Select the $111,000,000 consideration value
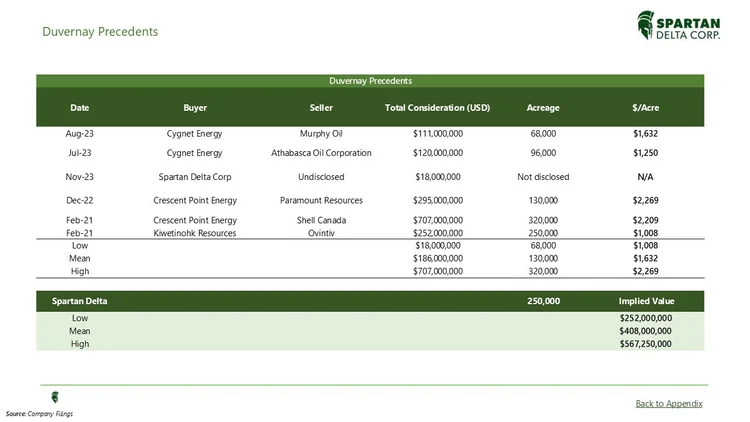Viewport: 750px width, 422px height. (x=438, y=133)
